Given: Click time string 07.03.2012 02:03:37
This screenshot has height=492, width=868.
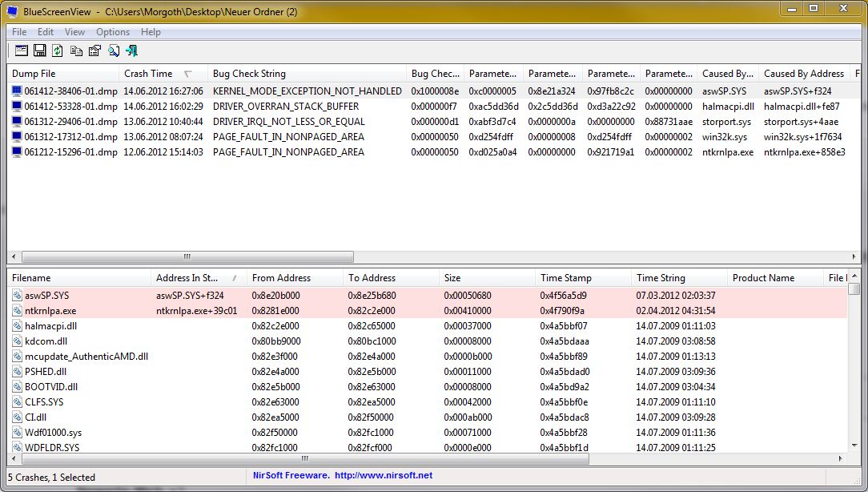Looking at the screenshot, I should coord(675,296).
